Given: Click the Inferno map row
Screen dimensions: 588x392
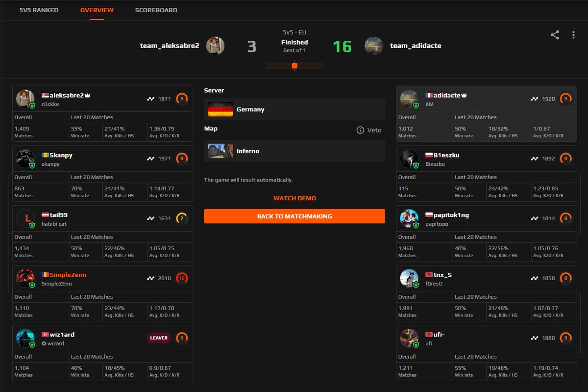Looking at the screenshot, I should 294,151.
